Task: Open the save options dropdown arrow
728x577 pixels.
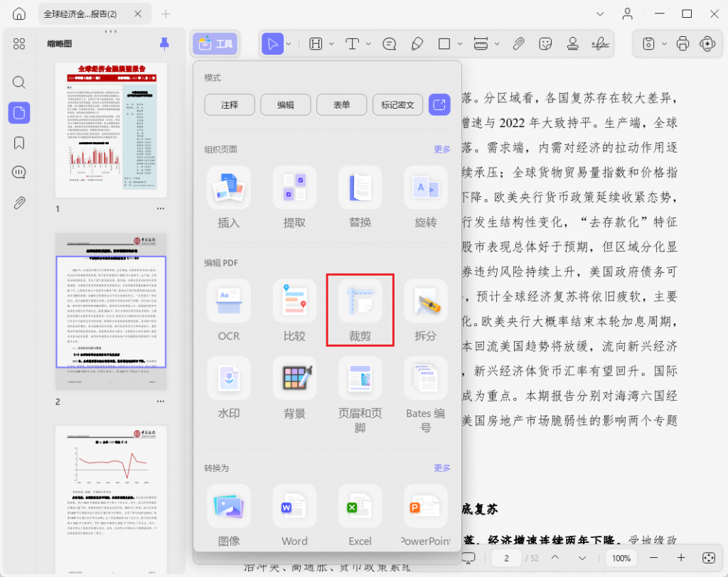Action: (664, 43)
